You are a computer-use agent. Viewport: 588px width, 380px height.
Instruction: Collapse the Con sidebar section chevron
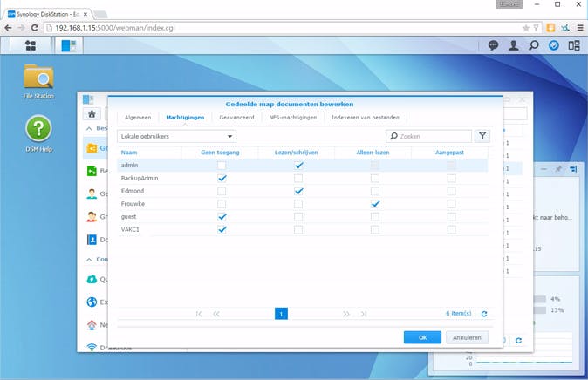click(x=89, y=260)
